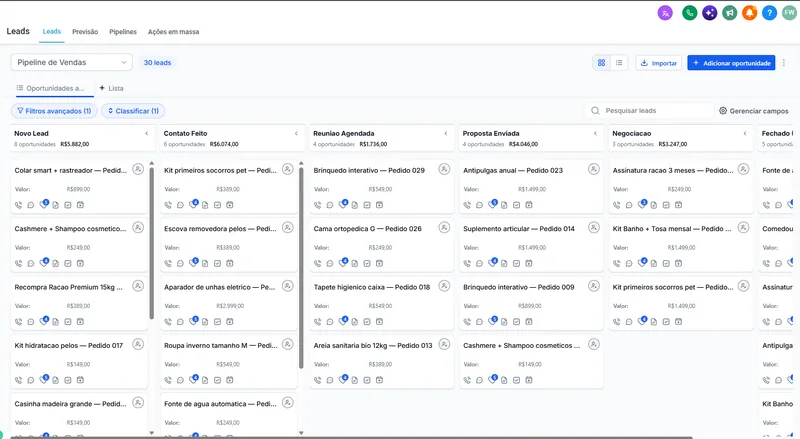
Task: Open the green phone dialer icon
Action: click(x=689, y=13)
